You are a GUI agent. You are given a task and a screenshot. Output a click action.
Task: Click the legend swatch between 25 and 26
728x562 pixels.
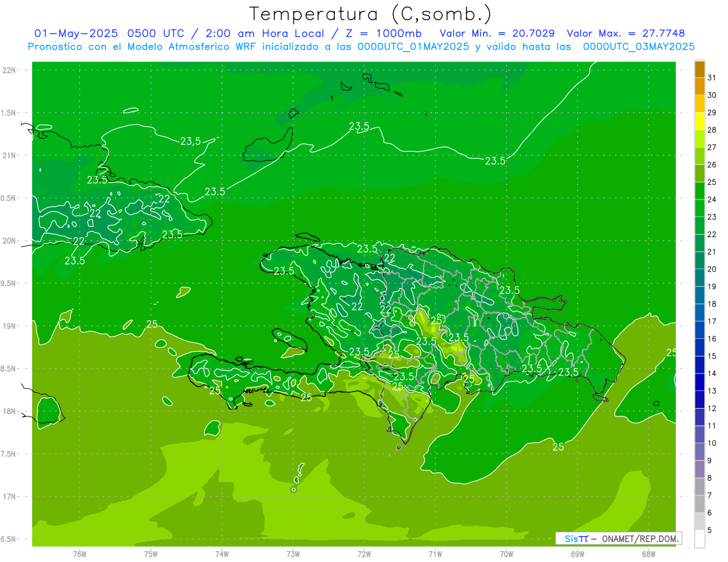click(699, 173)
